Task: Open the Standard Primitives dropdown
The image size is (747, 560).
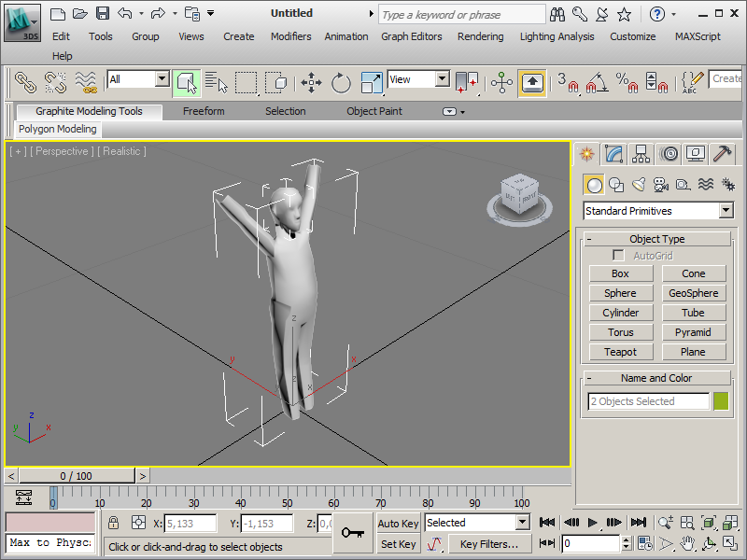Action: (726, 211)
